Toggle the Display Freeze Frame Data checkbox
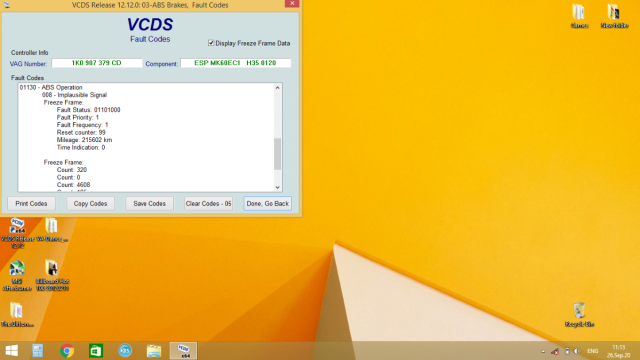Image resolution: width=640 pixels, height=360 pixels. tap(211, 43)
